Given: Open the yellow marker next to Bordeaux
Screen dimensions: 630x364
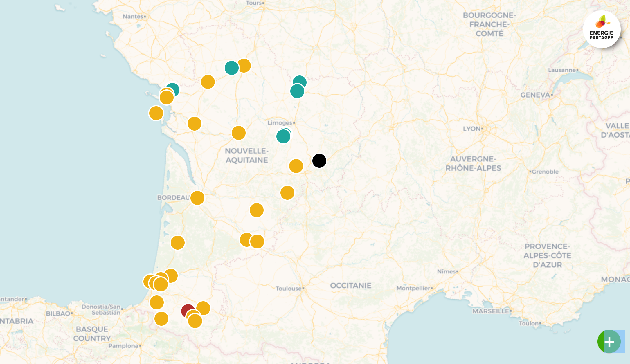Looking at the screenshot, I should click(x=198, y=198).
